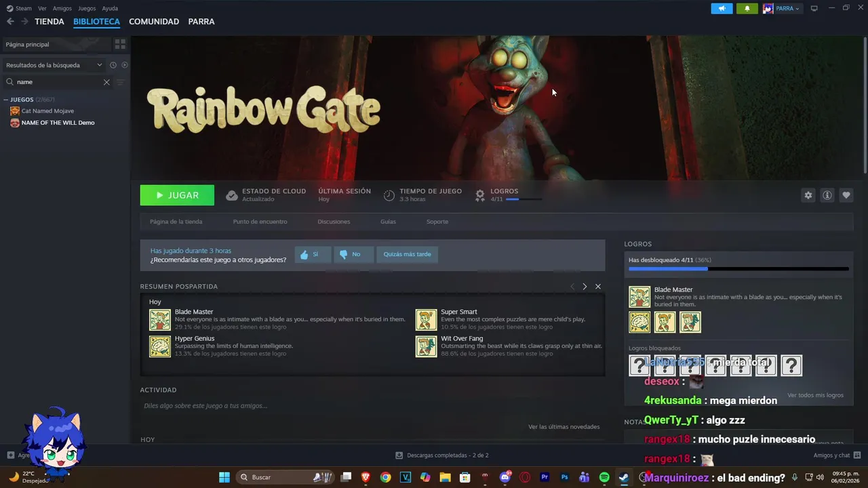Click Descargas completadas status text
The width and height of the screenshot is (868, 488).
(448, 455)
